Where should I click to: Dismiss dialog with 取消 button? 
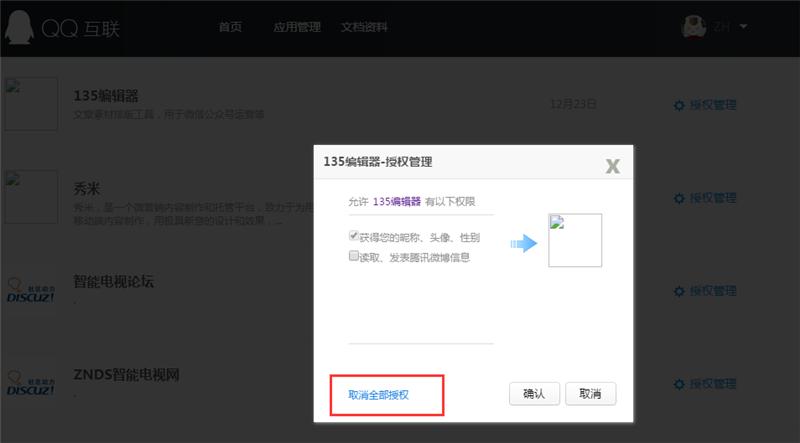pos(590,393)
